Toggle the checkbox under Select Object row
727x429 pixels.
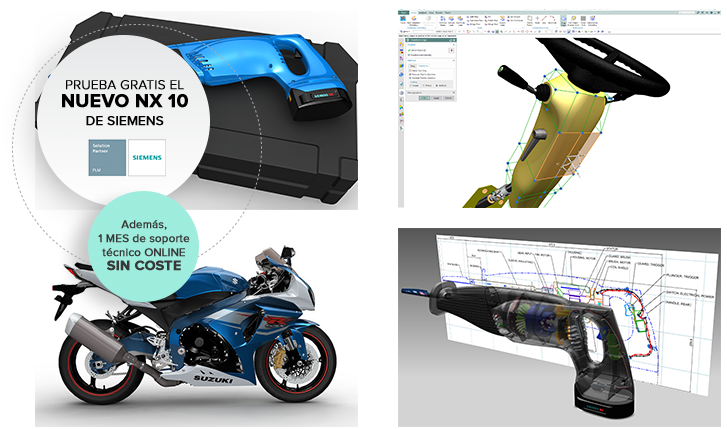click(x=409, y=55)
